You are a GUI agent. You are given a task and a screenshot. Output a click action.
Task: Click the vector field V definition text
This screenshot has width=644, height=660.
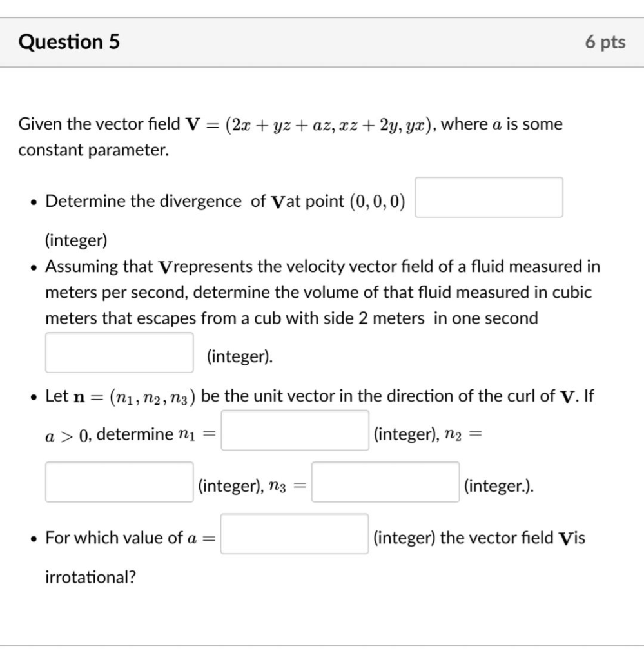pyautogui.click(x=290, y=124)
